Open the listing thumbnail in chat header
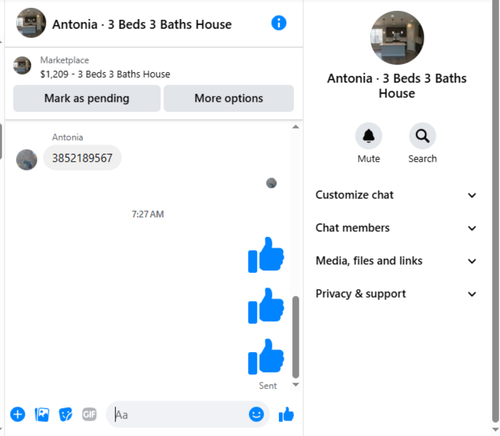This screenshot has width=500, height=436. click(x=31, y=23)
